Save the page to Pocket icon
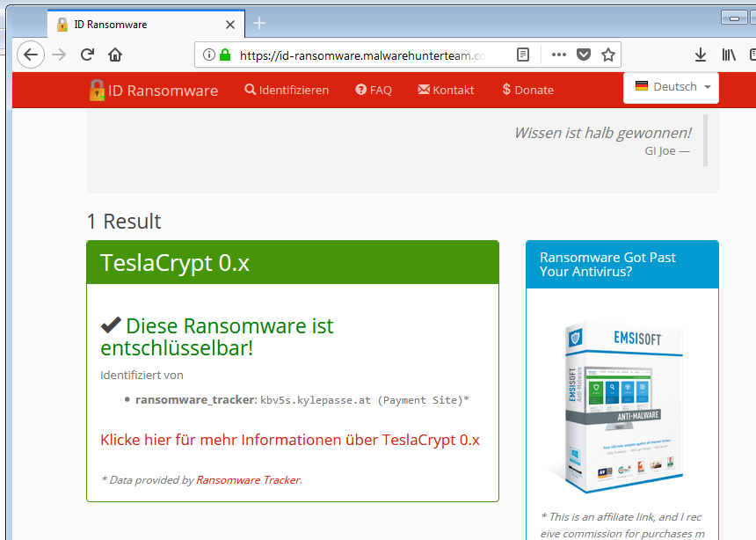Image resolution: width=756 pixels, height=540 pixels. point(584,55)
